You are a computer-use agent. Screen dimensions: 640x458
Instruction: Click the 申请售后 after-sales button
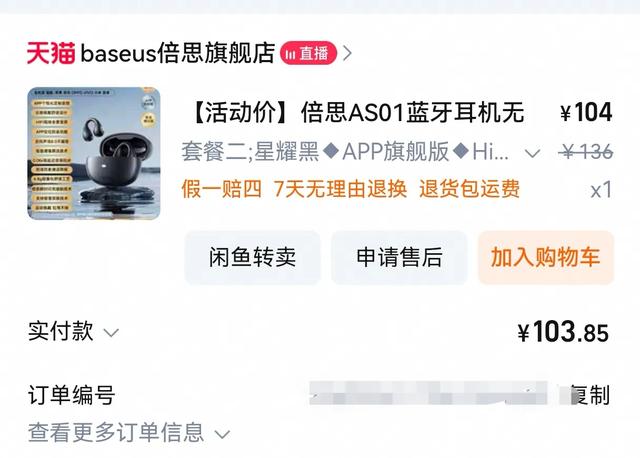point(399,257)
